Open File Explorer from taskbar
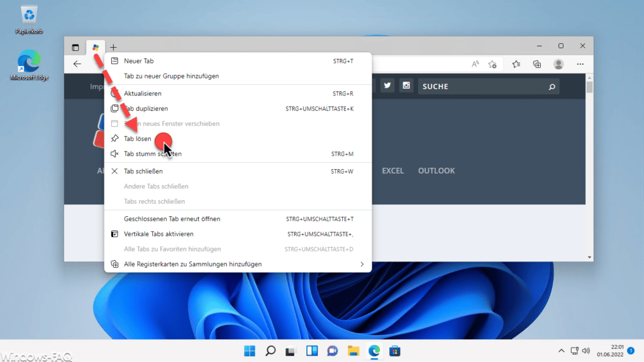 click(353, 351)
